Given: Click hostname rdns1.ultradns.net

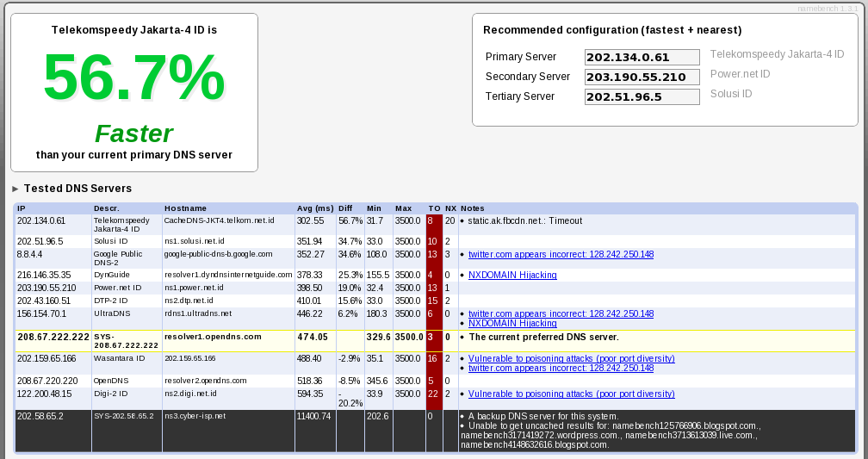Looking at the screenshot, I should pyautogui.click(x=198, y=313).
